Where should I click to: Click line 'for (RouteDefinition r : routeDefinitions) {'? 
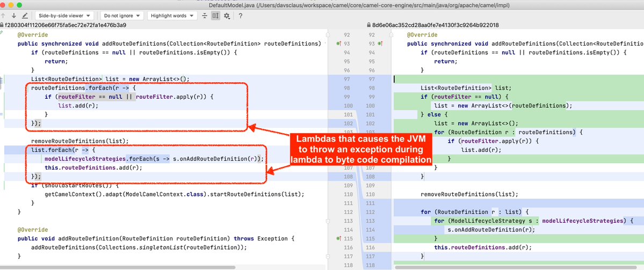[x=509, y=132]
